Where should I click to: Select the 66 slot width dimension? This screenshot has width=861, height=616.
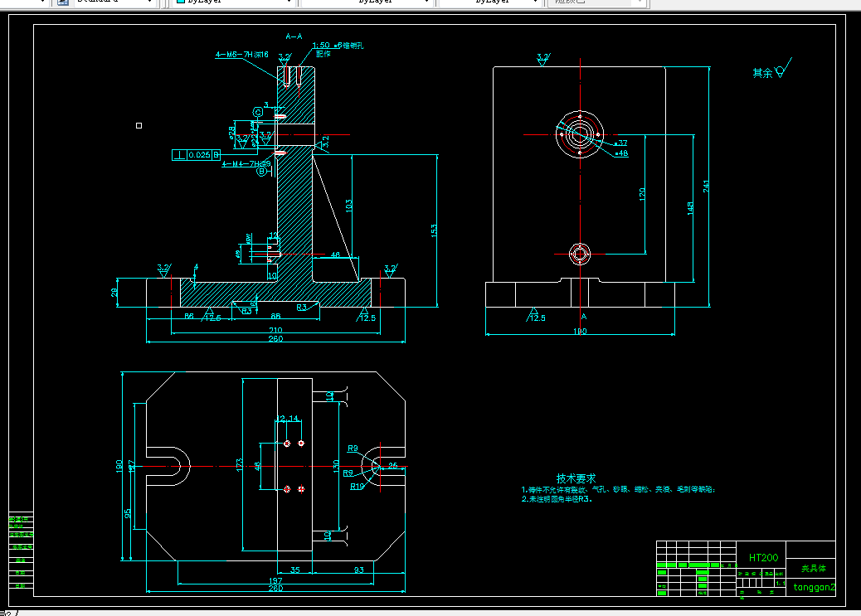(x=275, y=316)
